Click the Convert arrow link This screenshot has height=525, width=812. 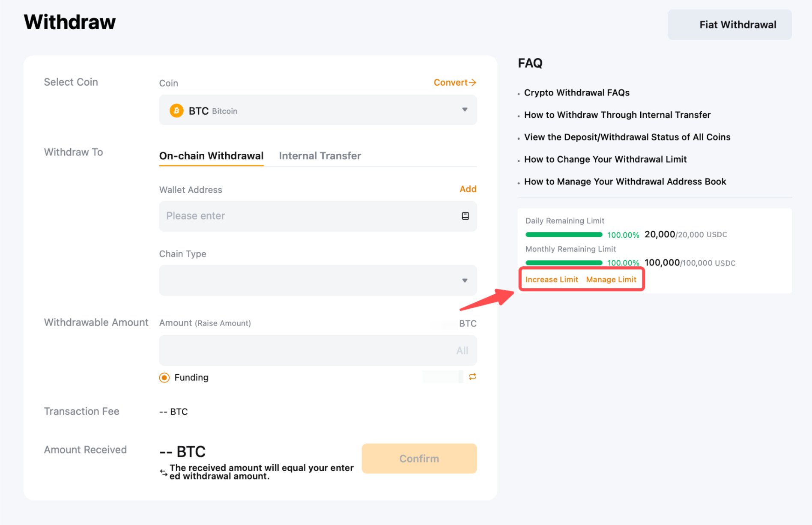[454, 82]
